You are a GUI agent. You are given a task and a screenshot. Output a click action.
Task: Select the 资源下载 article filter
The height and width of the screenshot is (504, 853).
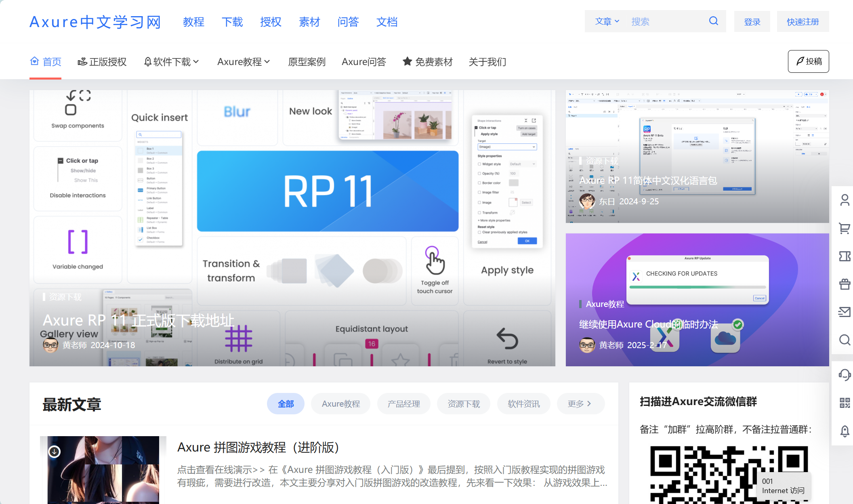tap(463, 403)
